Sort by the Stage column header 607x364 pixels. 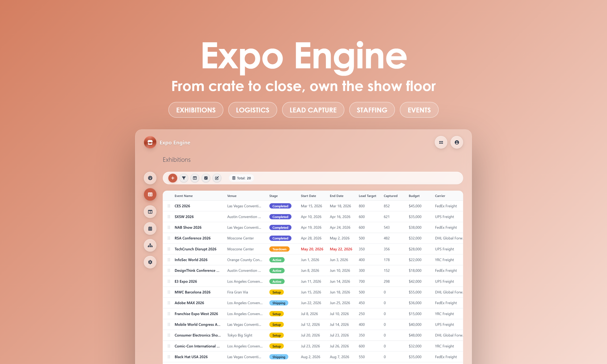point(274,196)
